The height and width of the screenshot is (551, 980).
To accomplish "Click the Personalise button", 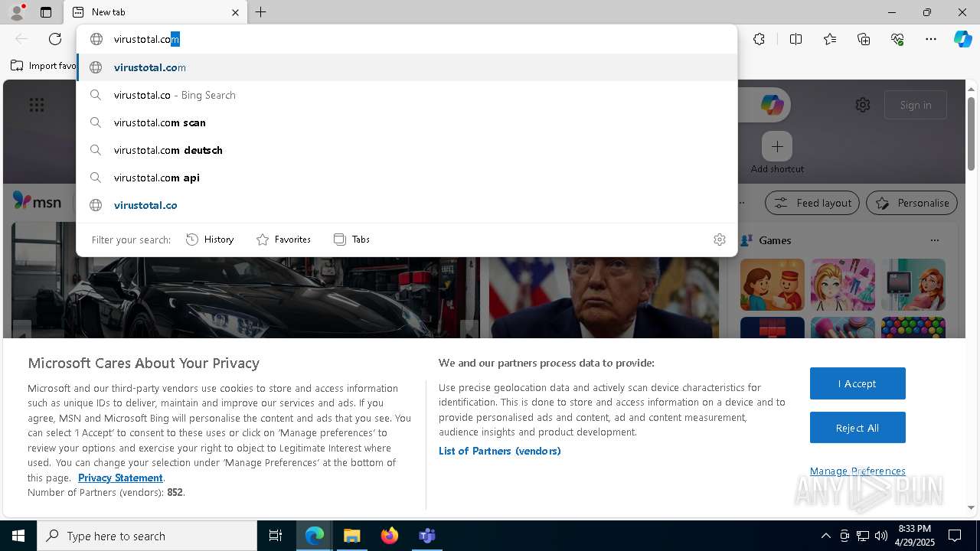I will (x=912, y=203).
